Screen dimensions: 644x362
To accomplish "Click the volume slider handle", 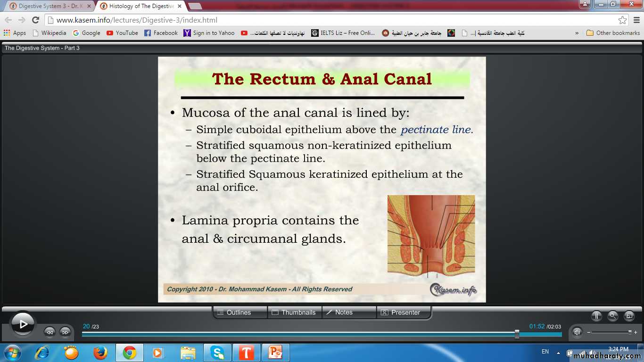I will tap(630, 332).
